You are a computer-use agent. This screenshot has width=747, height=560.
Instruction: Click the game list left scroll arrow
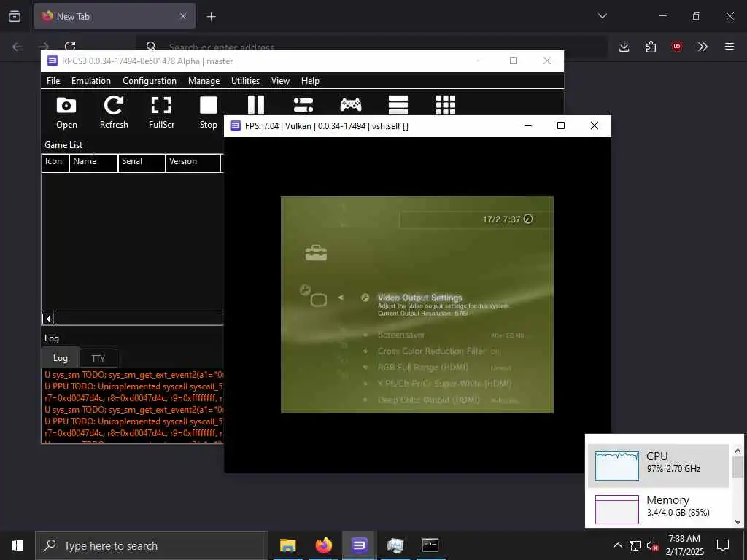tap(47, 319)
